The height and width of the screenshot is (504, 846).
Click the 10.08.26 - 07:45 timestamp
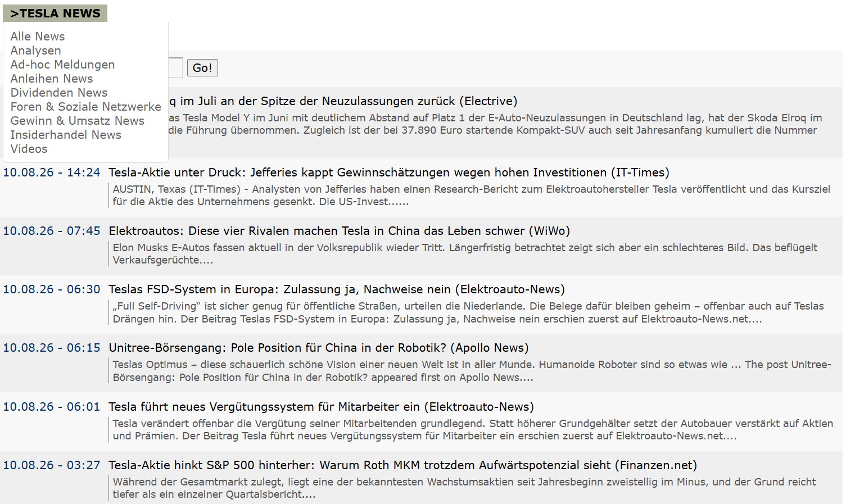click(52, 231)
